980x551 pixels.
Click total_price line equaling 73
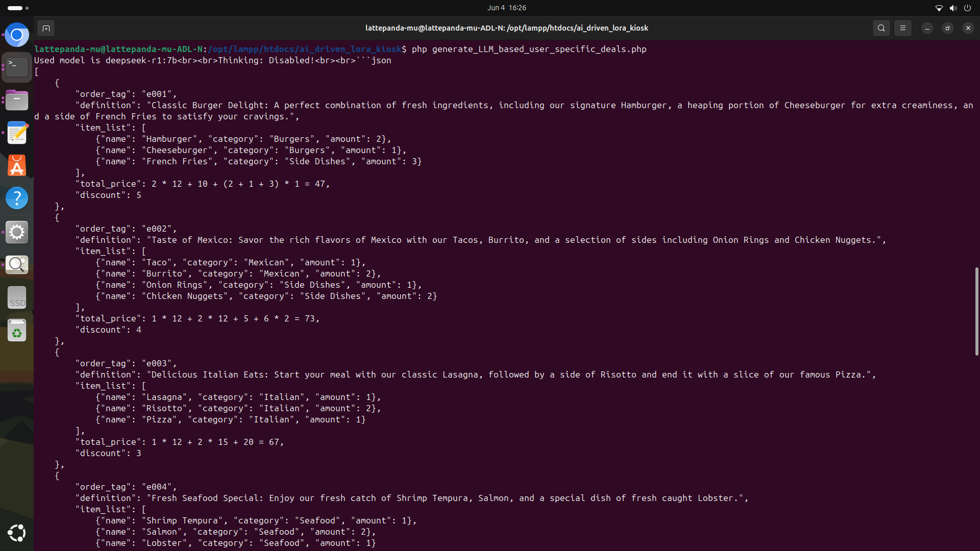coord(197,318)
